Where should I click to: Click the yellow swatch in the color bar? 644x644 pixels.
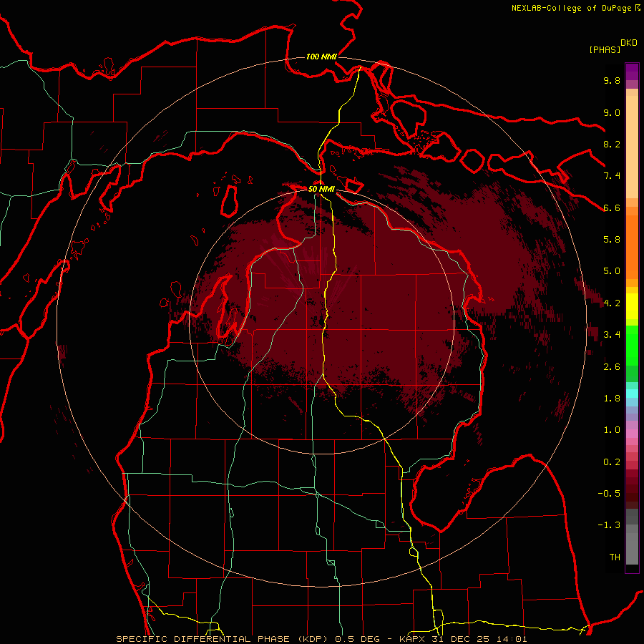coord(632,306)
